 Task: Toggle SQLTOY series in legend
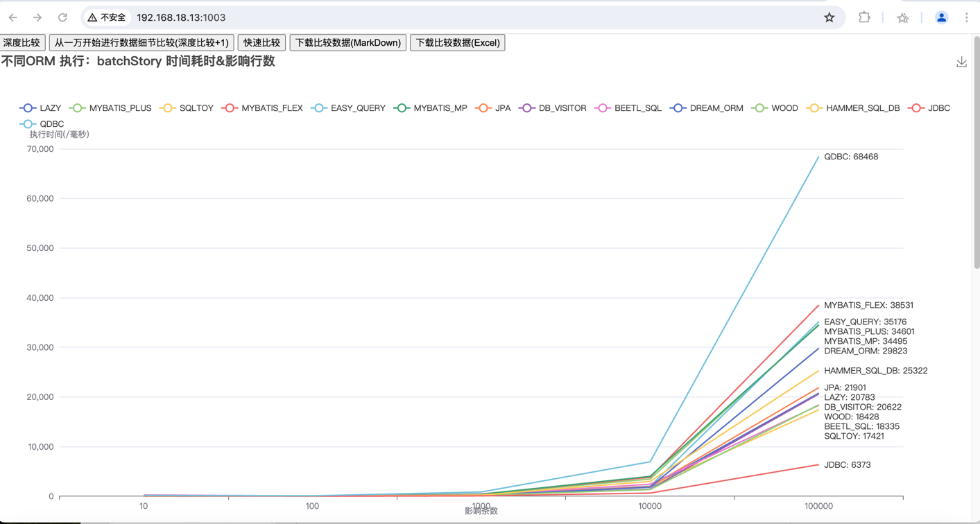(x=187, y=108)
